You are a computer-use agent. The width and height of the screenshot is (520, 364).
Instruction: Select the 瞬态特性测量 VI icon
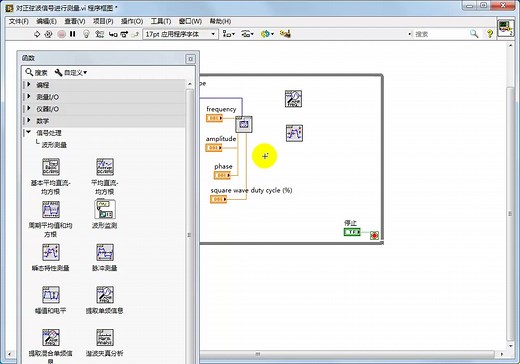coord(51,252)
